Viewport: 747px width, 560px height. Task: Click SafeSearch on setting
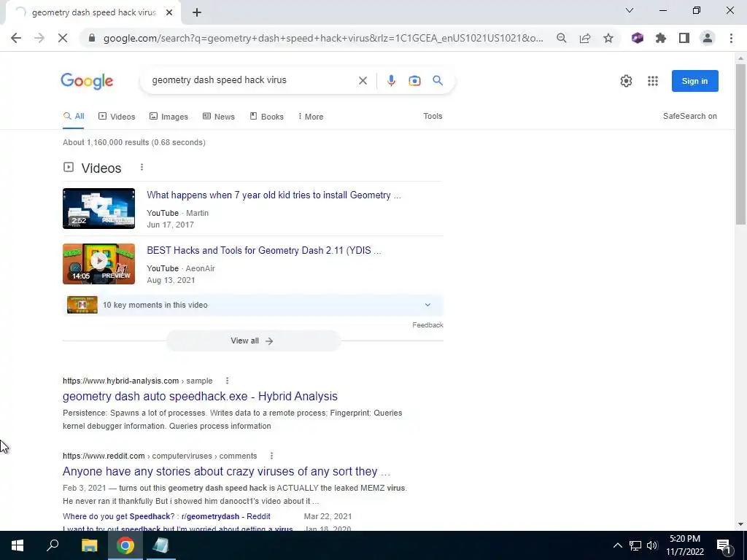[690, 116]
